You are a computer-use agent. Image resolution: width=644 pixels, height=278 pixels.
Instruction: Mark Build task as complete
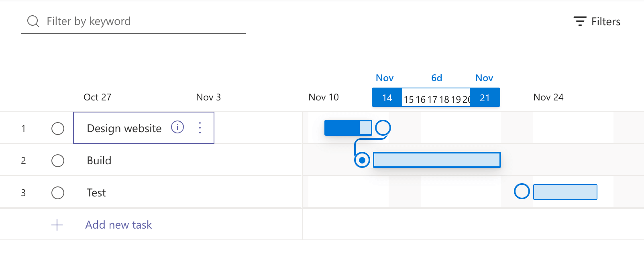58,161
